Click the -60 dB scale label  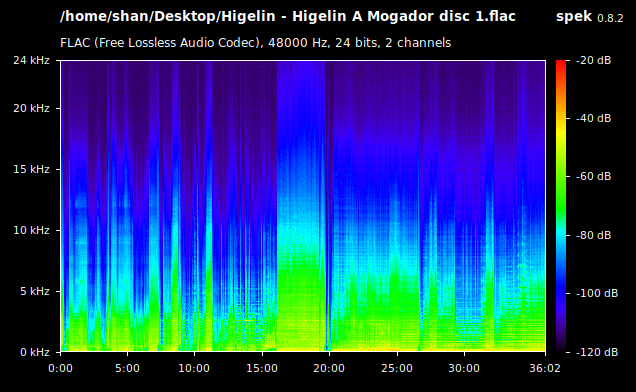click(x=593, y=176)
